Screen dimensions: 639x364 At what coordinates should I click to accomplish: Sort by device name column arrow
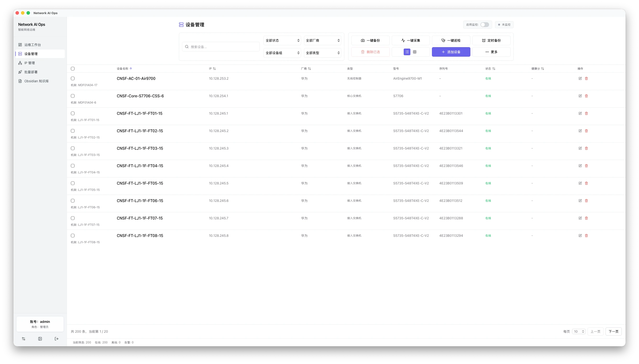pos(131,68)
